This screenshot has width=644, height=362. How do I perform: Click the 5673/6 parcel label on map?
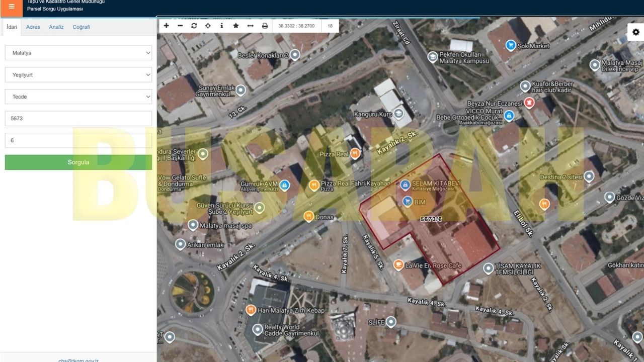coord(431,219)
